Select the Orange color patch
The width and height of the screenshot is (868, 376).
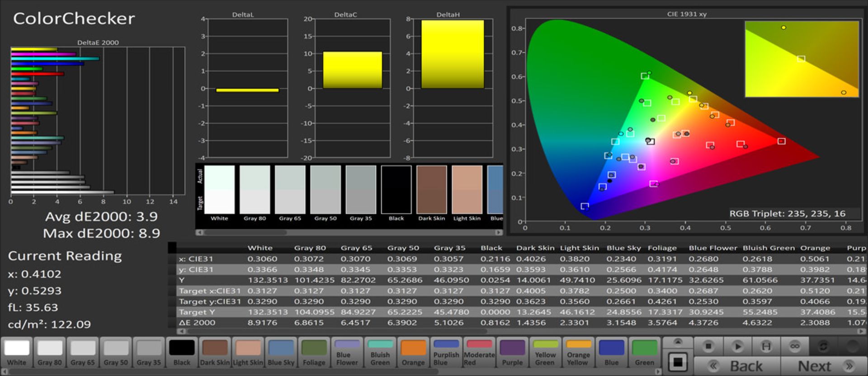(413, 353)
